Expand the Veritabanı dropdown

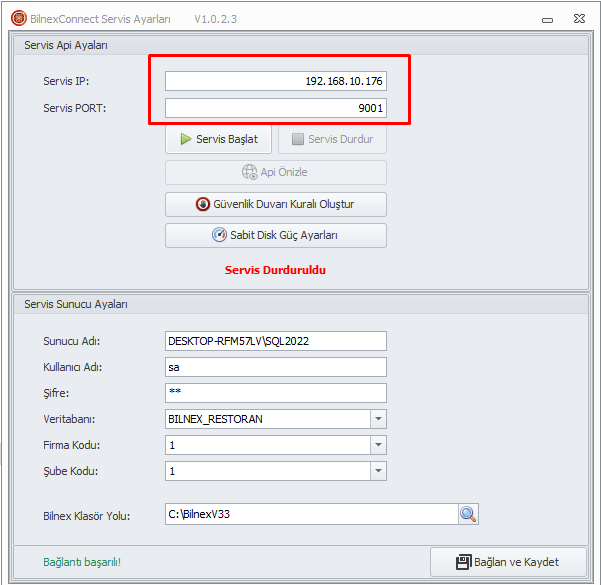pyautogui.click(x=378, y=419)
